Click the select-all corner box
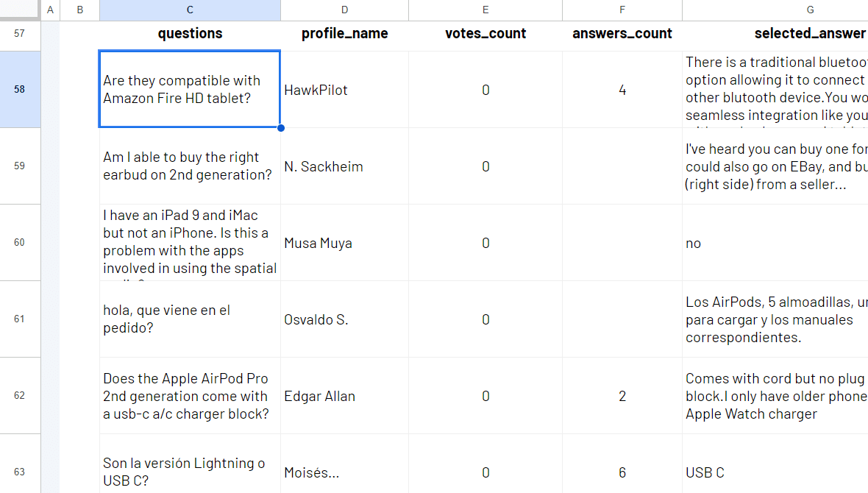 pyautogui.click(x=20, y=10)
